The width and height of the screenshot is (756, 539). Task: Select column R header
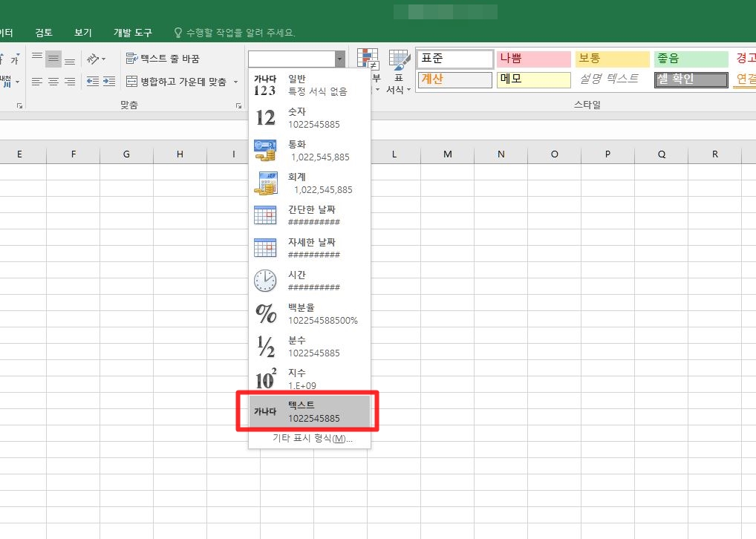(x=715, y=154)
